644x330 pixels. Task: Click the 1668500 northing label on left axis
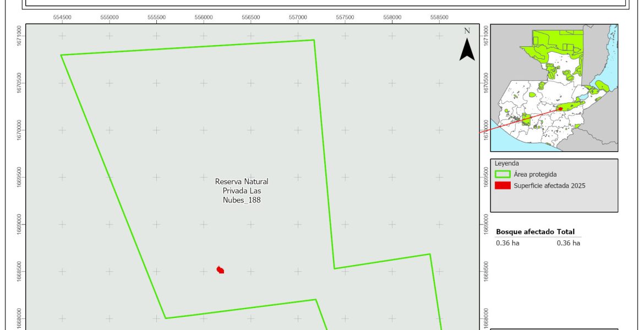pos(20,271)
